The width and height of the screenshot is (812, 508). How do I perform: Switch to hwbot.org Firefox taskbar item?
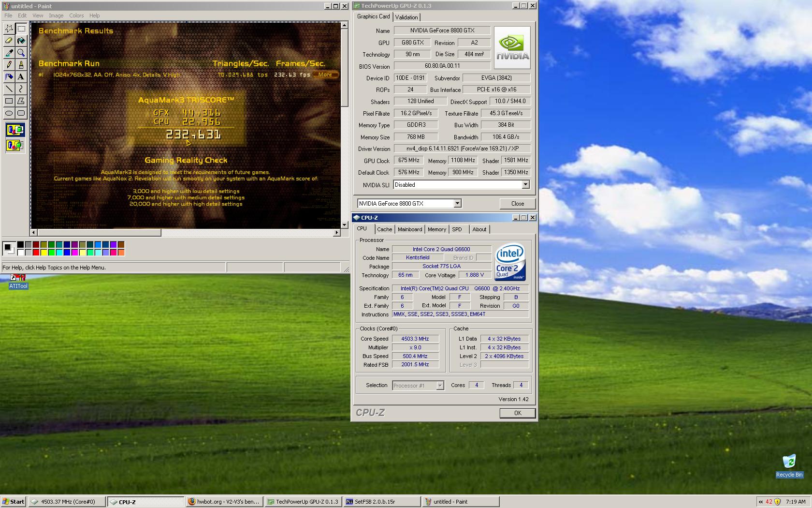click(x=225, y=502)
